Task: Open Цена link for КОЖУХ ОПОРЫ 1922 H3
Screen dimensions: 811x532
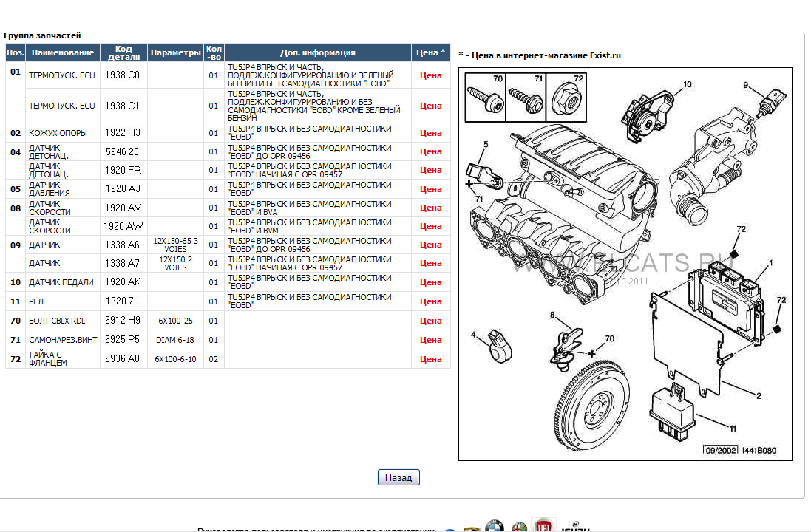Action: (430, 134)
